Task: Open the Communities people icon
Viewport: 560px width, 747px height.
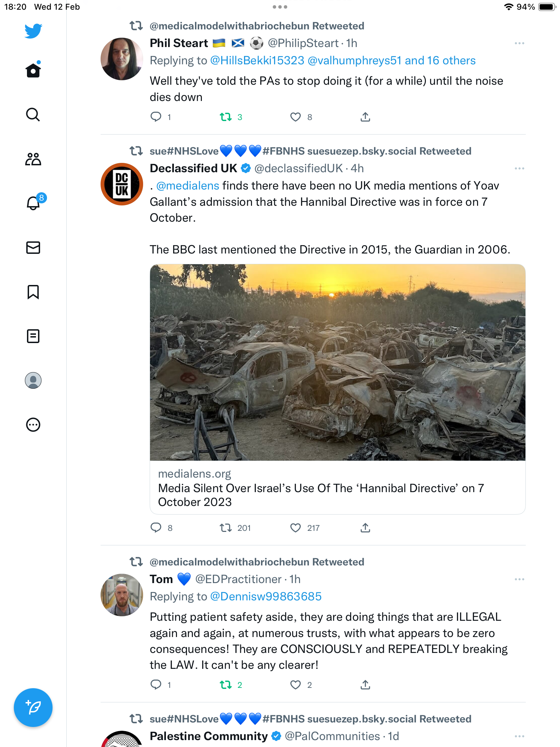Action: [x=33, y=159]
